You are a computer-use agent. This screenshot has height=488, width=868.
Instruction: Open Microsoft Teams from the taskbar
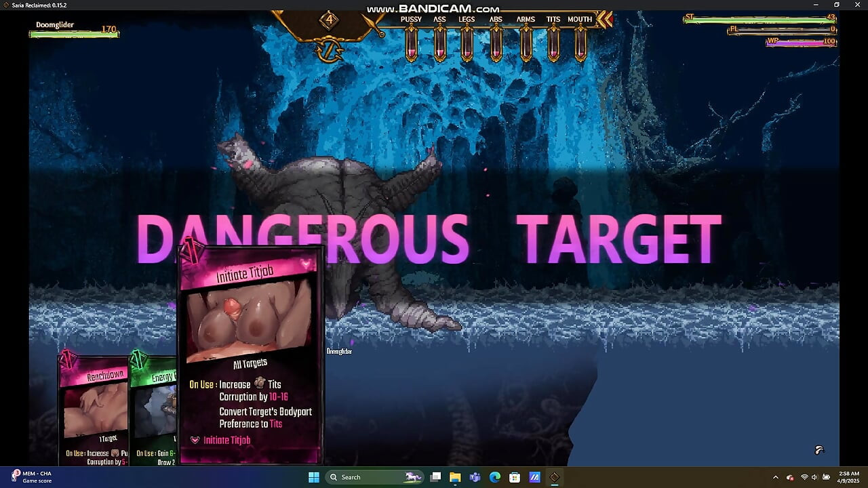[475, 477]
